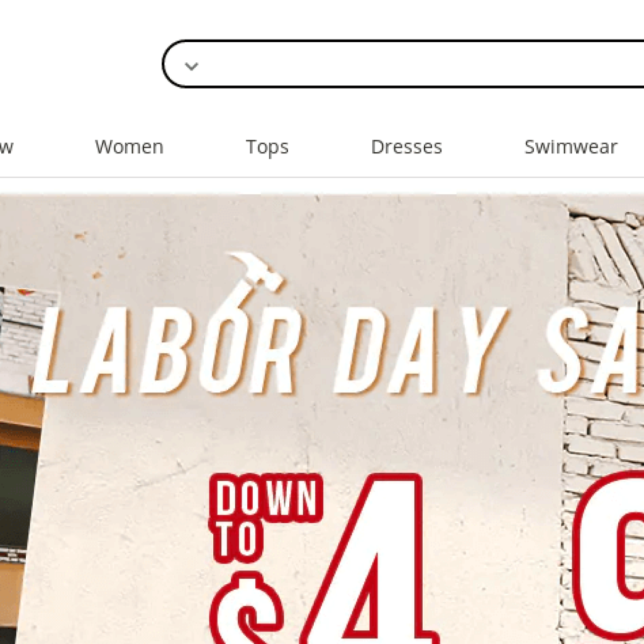644x644 pixels.
Task: Click the red DOWN TO label
Action: (x=265, y=518)
